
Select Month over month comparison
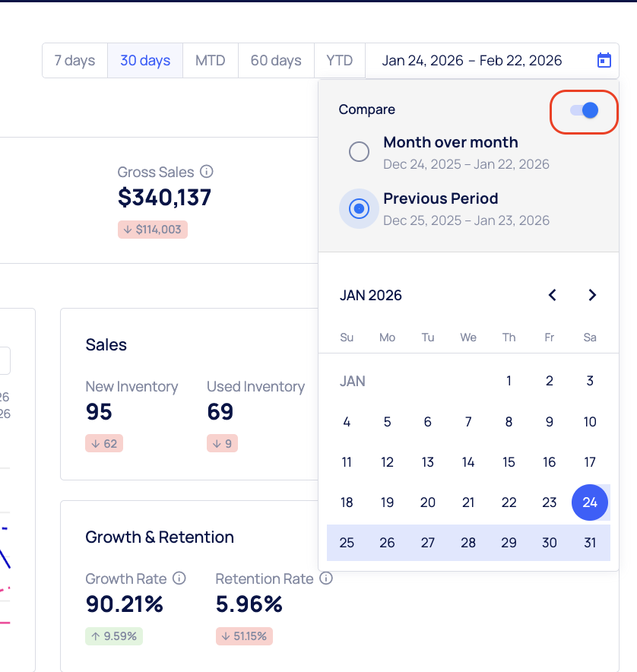point(359,152)
